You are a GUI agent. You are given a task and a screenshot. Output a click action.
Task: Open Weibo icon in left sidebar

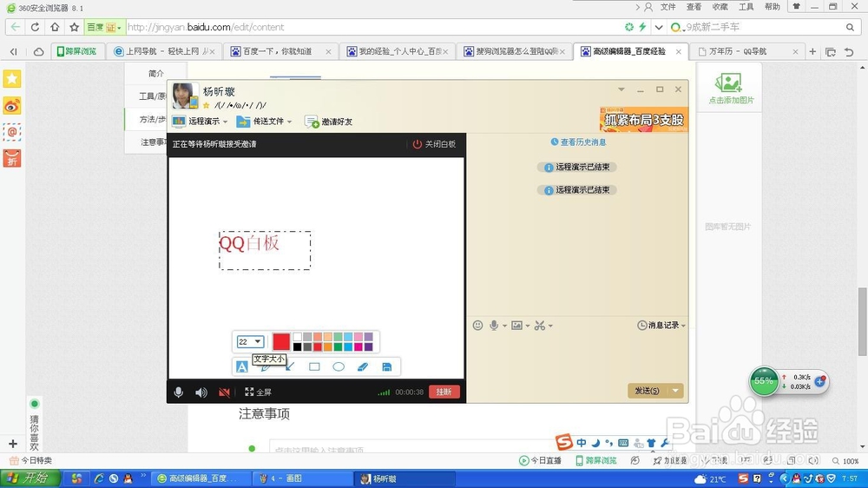click(12, 105)
